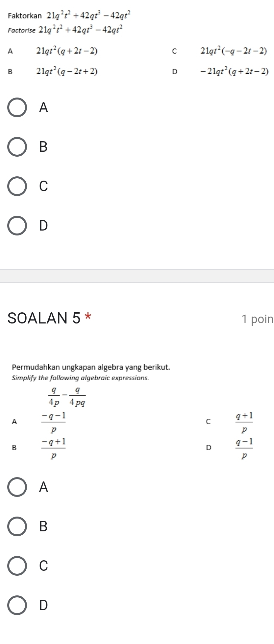
Task: Select radio button D for the factorisation question
Action: 17,226
